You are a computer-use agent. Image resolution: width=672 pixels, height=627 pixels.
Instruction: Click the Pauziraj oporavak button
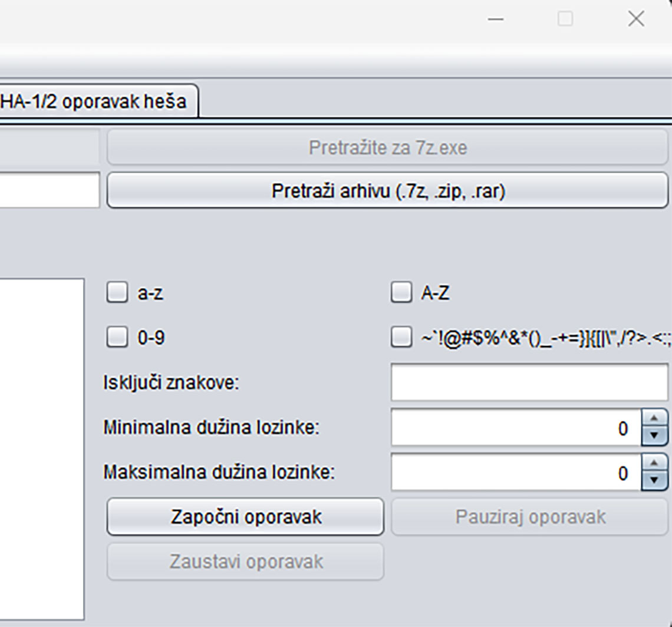tap(529, 517)
